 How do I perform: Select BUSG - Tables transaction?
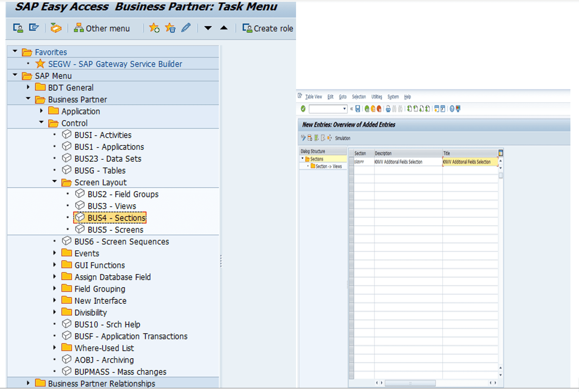click(x=100, y=170)
